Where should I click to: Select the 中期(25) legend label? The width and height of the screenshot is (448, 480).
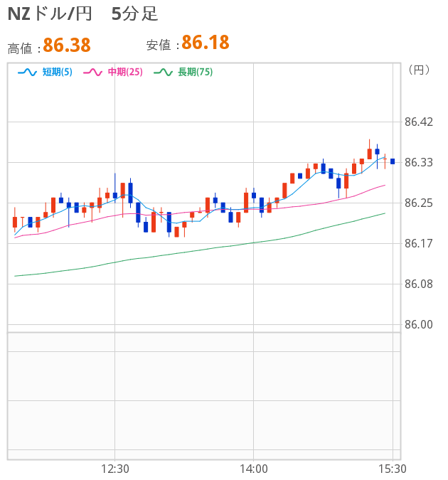click(x=125, y=72)
